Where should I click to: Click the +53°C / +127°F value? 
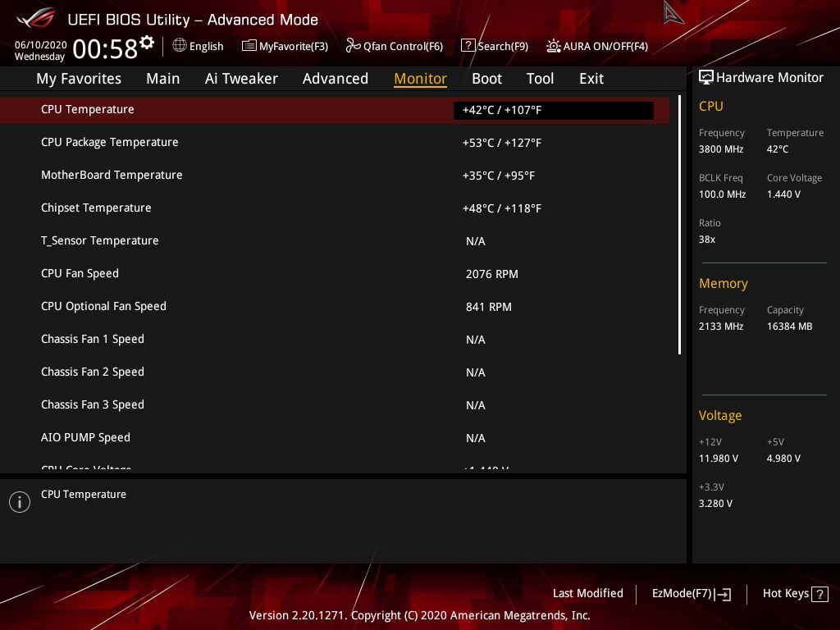[502, 143]
